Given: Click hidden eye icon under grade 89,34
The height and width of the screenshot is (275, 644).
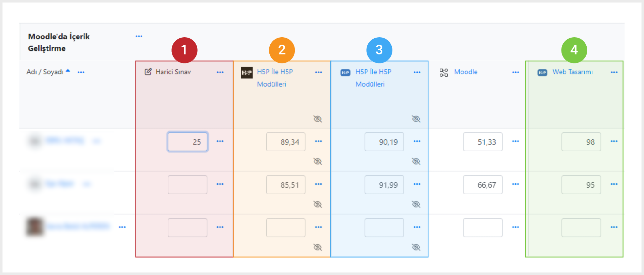Looking at the screenshot, I should click(317, 161).
